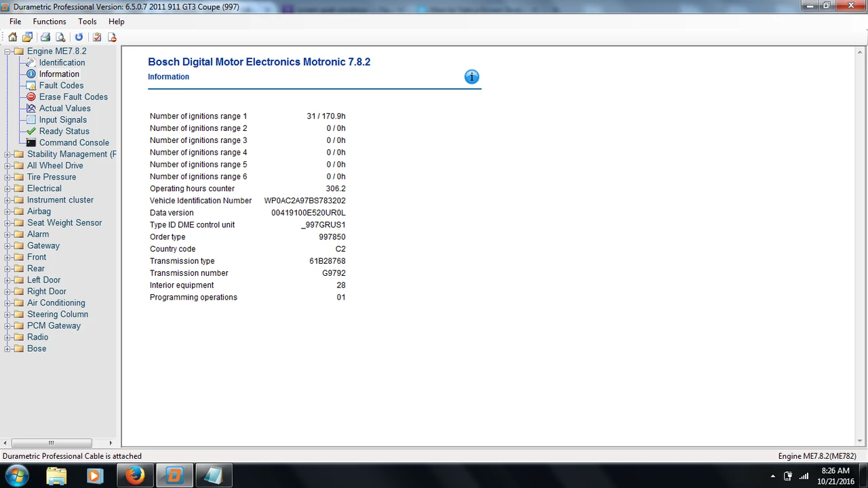Screen dimensions: 868x488
Task: Switch to Notepad on the taskbar
Action: click(214, 476)
